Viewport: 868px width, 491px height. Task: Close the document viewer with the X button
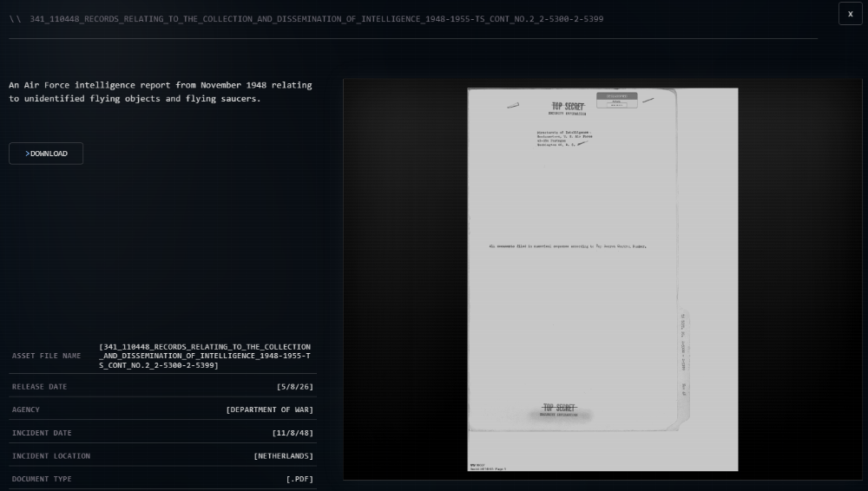pos(851,14)
